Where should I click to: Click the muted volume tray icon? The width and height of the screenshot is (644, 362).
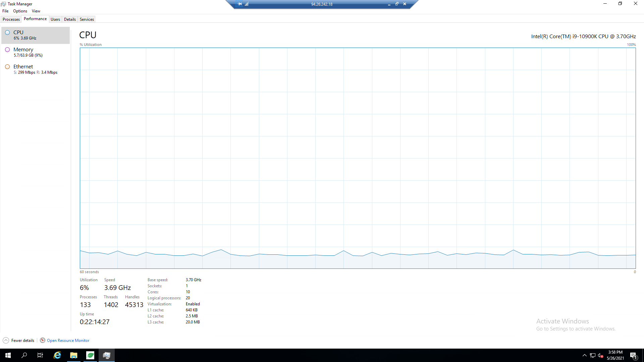pos(601,355)
